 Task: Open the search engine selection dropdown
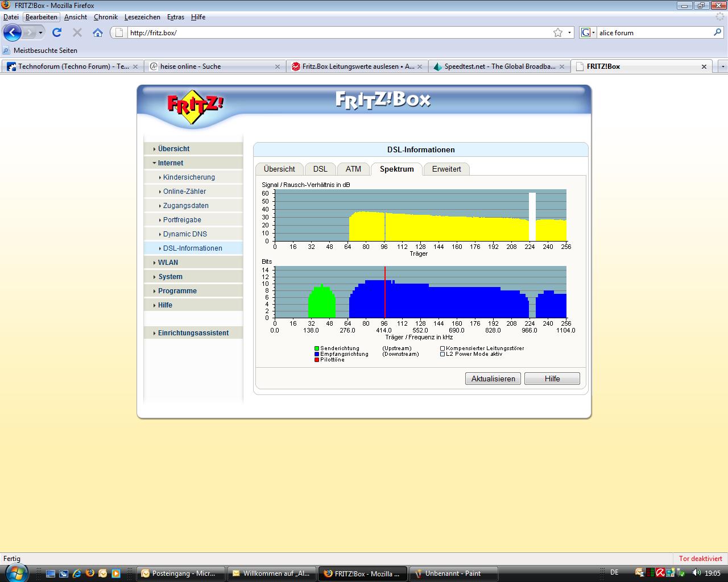tap(588, 32)
